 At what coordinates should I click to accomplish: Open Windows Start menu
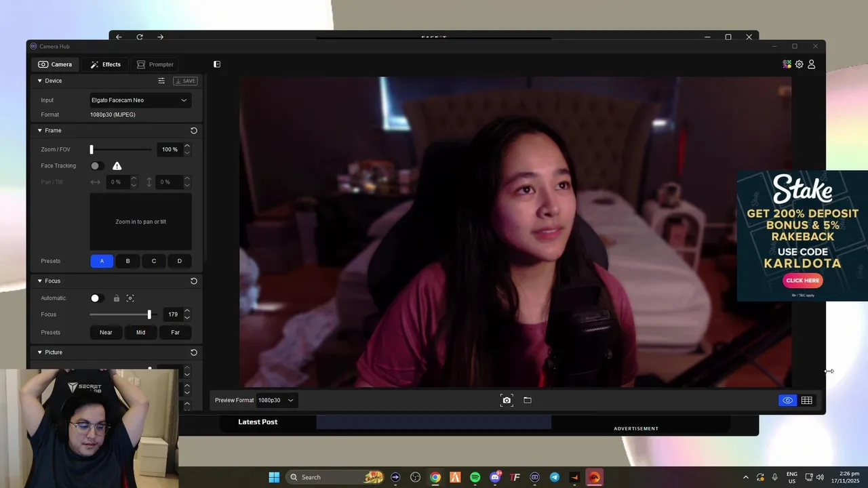click(274, 477)
